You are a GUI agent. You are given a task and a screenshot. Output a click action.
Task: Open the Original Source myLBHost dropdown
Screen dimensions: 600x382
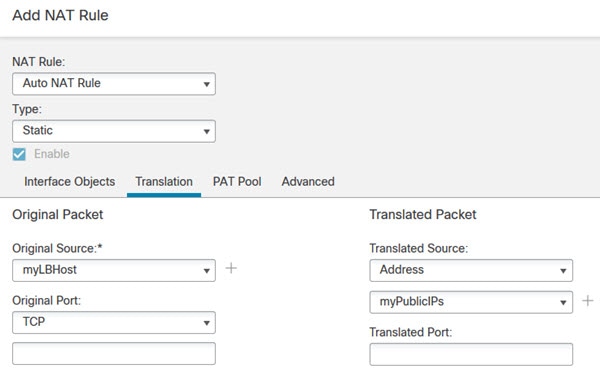pyautogui.click(x=114, y=271)
